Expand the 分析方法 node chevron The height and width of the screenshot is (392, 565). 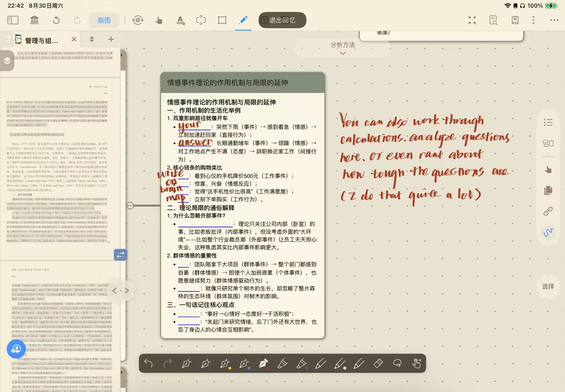343,53
